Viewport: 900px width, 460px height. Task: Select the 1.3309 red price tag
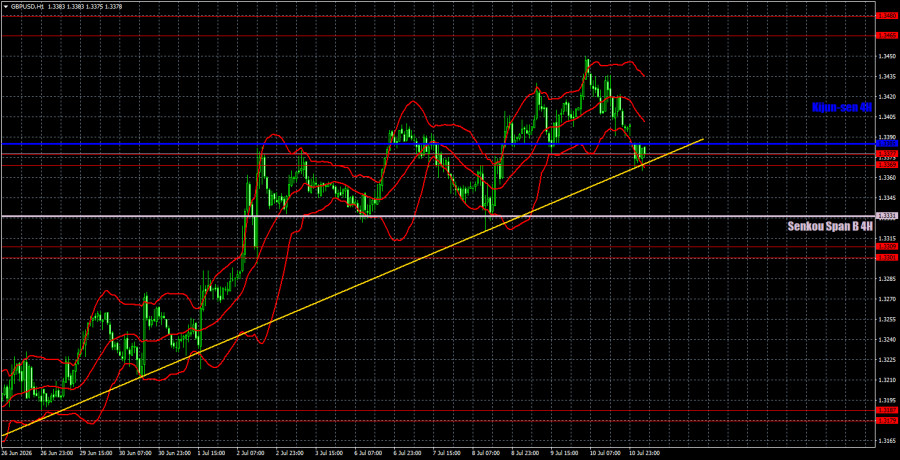pos(887,246)
